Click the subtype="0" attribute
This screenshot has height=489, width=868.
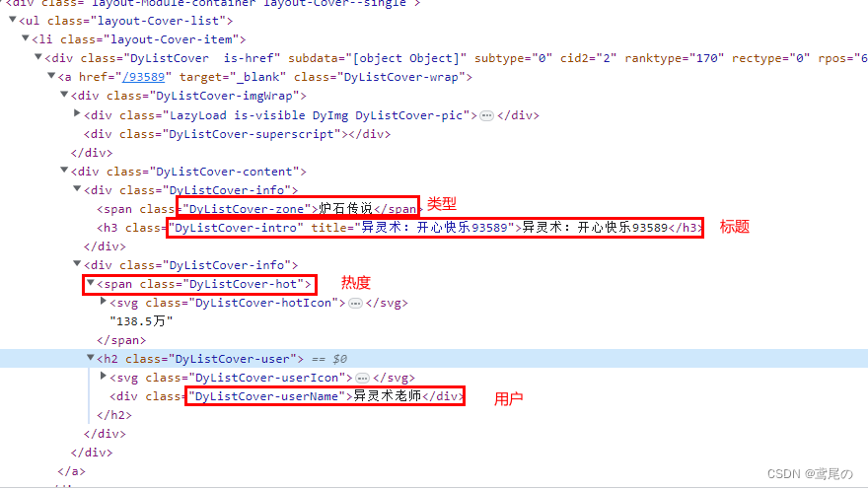point(513,58)
